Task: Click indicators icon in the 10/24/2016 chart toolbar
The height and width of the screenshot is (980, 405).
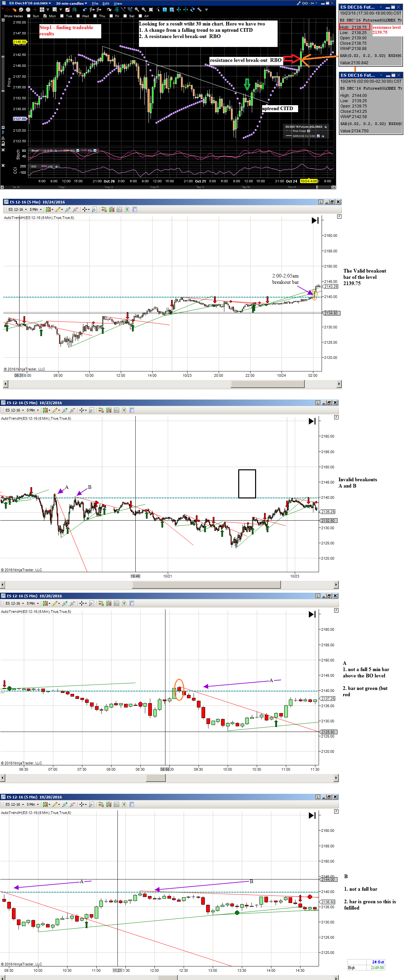Action: 112,209
